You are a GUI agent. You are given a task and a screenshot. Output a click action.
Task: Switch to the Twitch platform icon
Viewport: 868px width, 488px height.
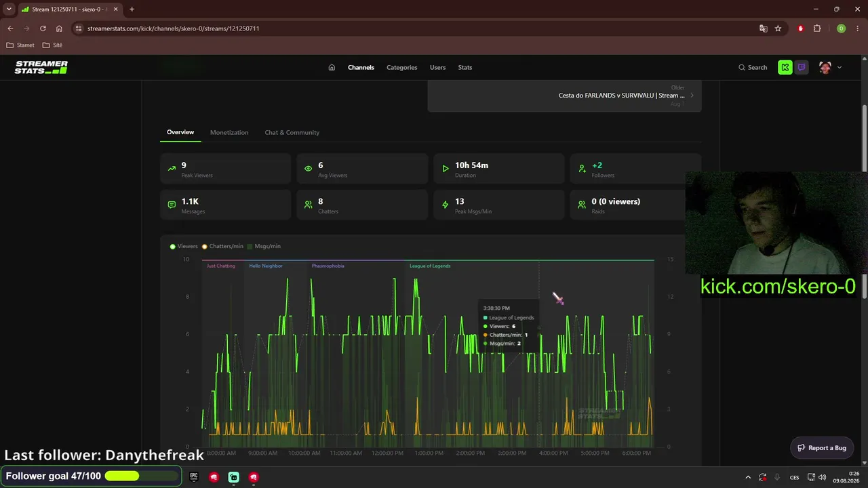pyautogui.click(x=802, y=67)
